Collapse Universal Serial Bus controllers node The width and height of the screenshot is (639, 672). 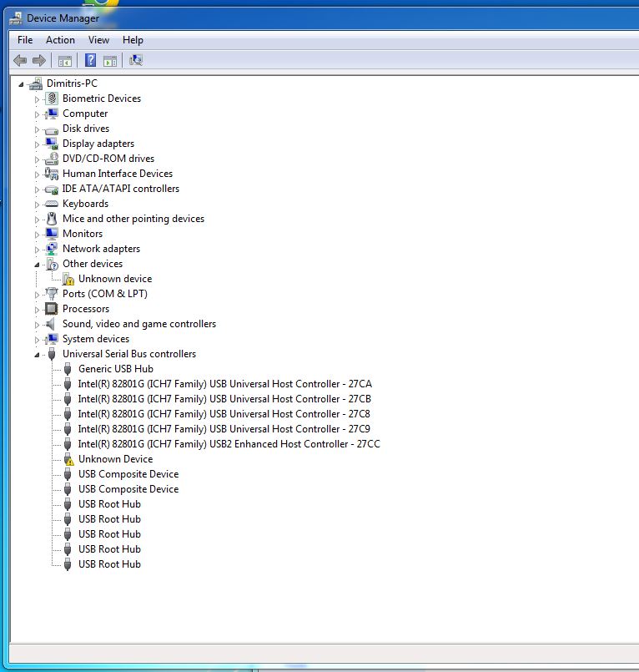pos(38,355)
